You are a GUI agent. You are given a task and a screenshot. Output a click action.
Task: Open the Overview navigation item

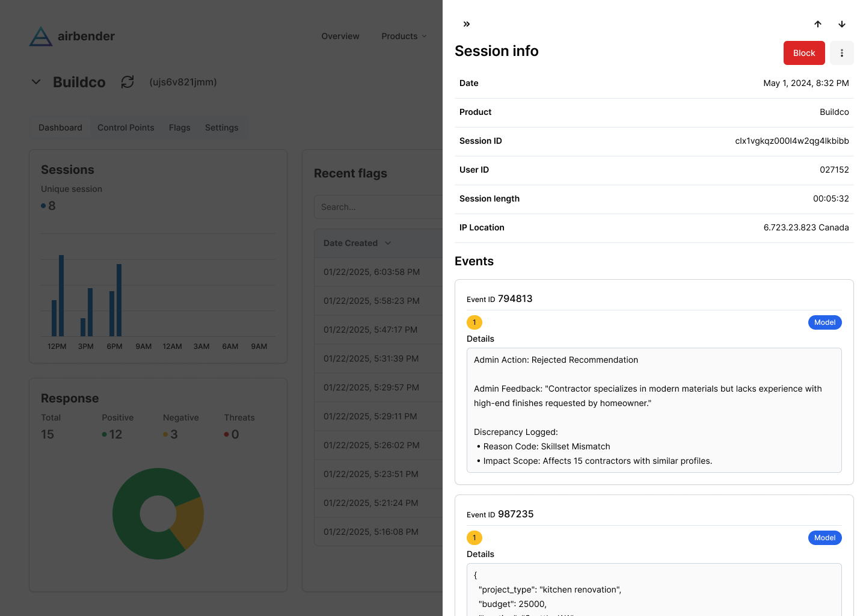point(340,36)
